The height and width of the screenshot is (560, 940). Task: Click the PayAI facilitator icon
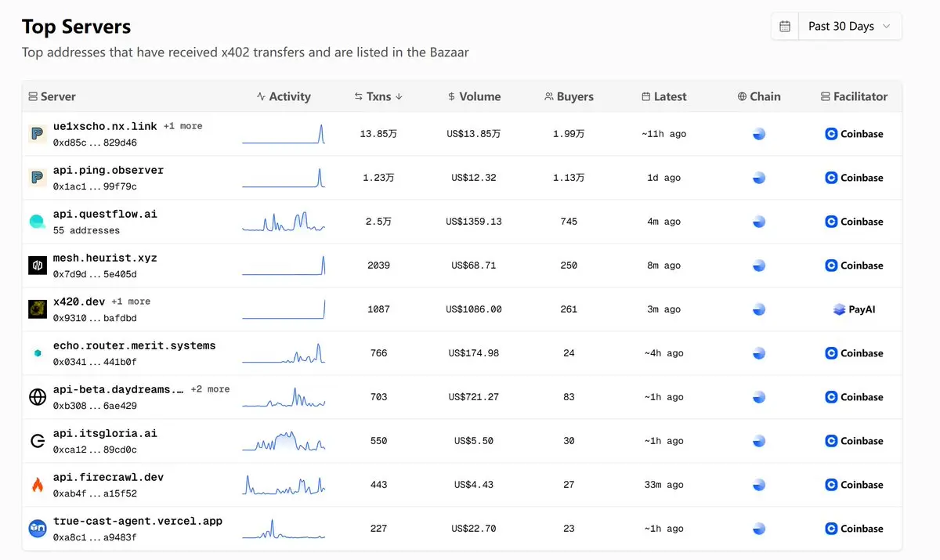pos(839,309)
